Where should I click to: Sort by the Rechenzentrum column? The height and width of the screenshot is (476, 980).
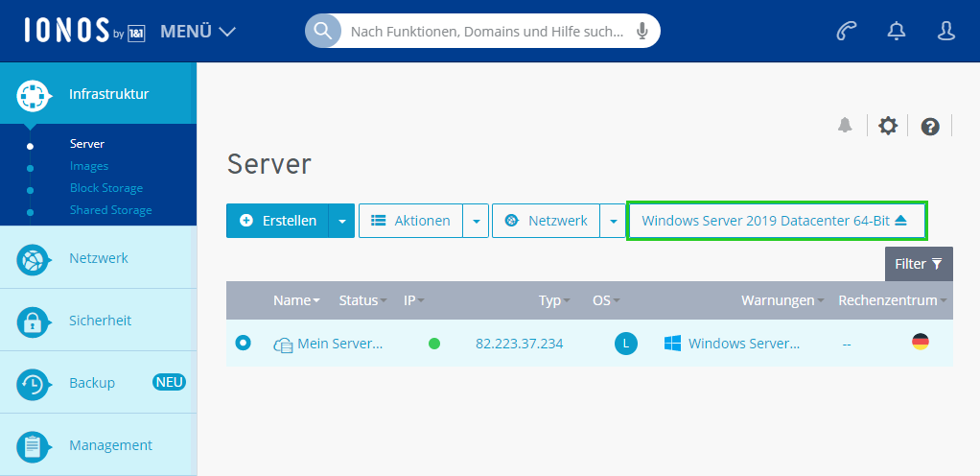pos(893,301)
